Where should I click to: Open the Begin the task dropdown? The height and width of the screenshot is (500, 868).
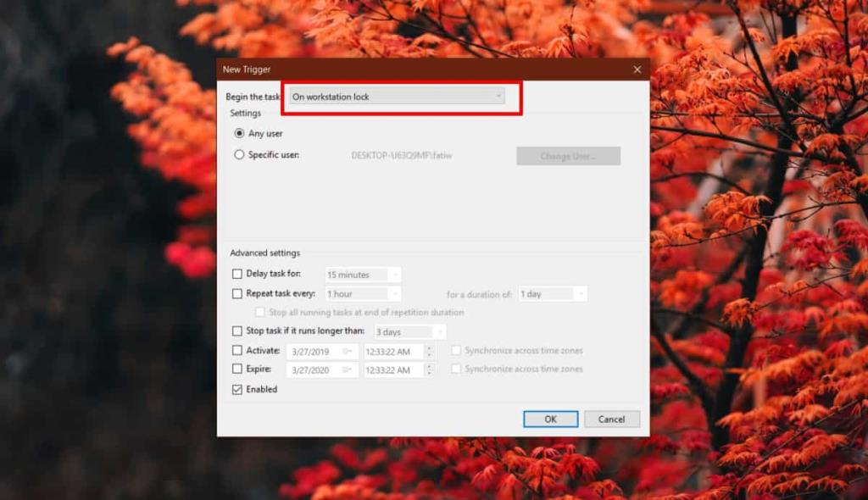tap(498, 97)
